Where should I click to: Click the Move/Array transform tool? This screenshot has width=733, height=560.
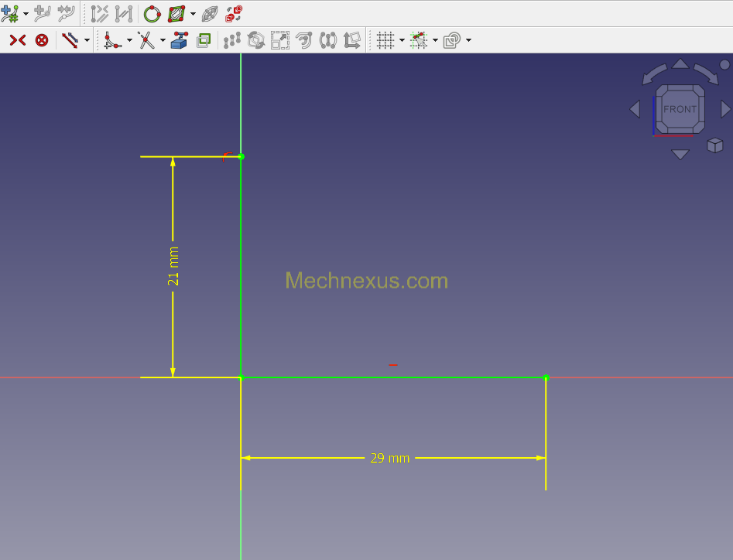coord(232,41)
